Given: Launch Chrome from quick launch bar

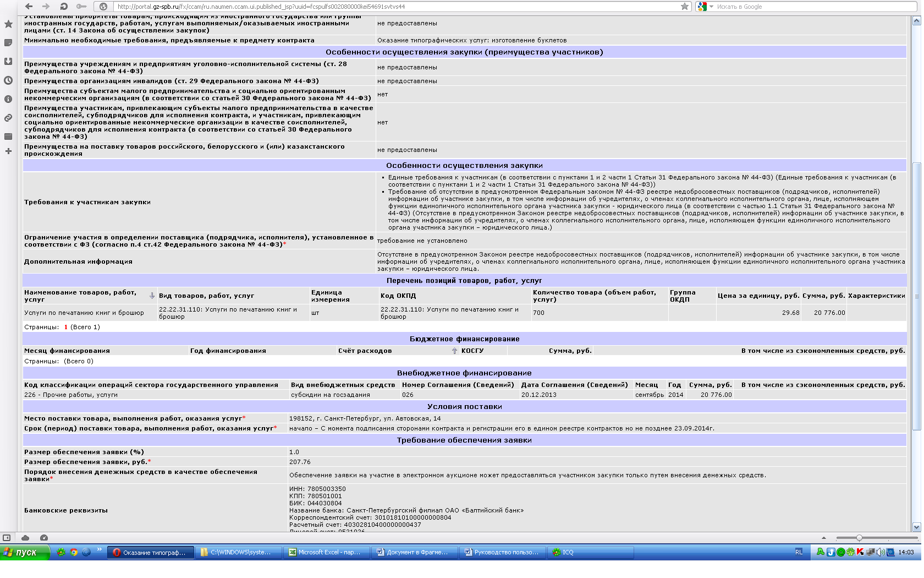Looking at the screenshot, I should tap(74, 552).
